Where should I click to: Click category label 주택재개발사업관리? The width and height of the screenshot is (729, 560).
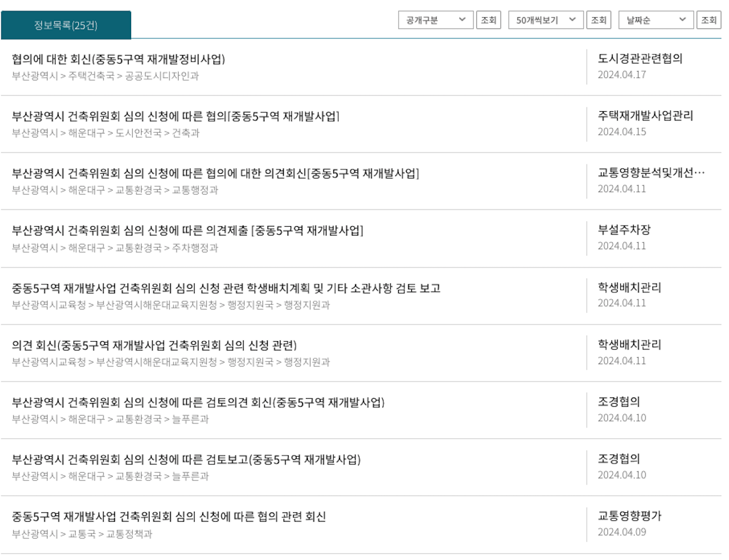point(646,116)
